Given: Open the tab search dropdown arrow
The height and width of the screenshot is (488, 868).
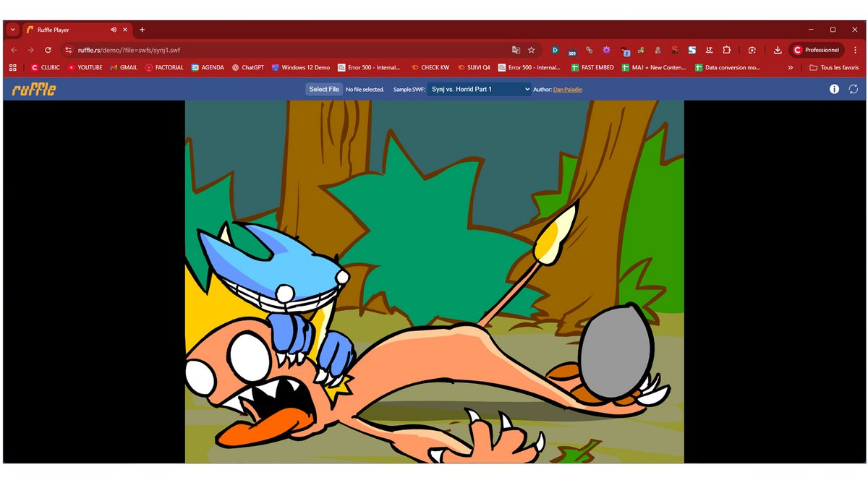Looking at the screenshot, I should point(13,30).
